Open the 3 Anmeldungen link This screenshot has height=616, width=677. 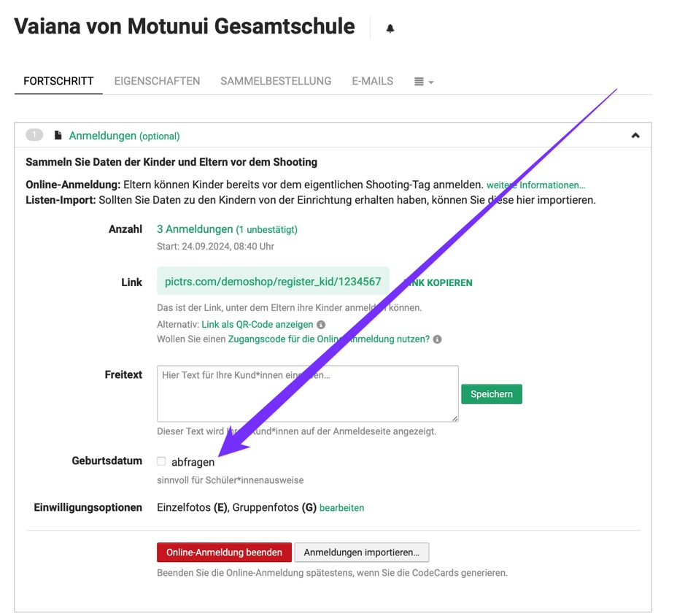click(195, 229)
